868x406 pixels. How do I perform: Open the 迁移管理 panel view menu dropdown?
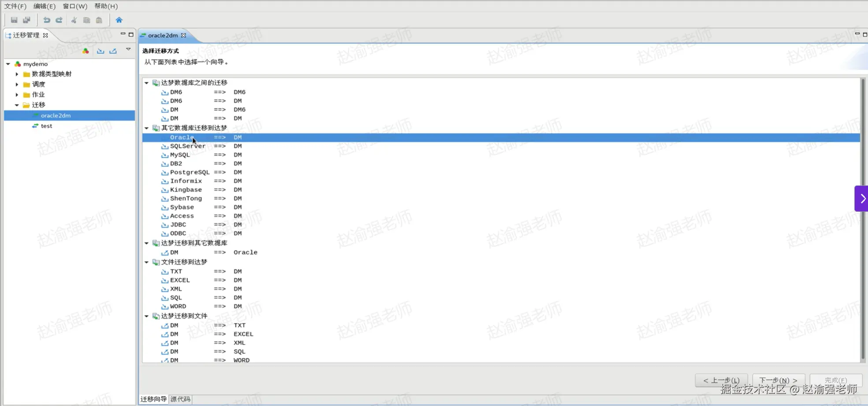[x=128, y=49]
